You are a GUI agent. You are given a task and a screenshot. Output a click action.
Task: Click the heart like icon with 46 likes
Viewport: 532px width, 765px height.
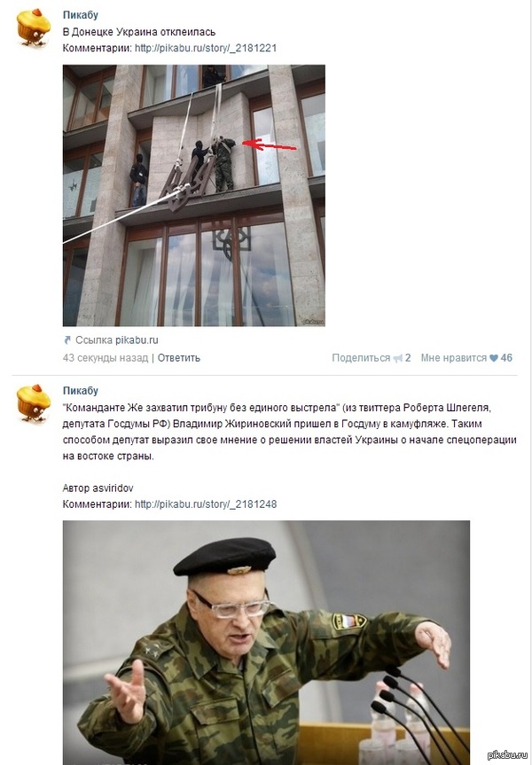click(x=494, y=358)
